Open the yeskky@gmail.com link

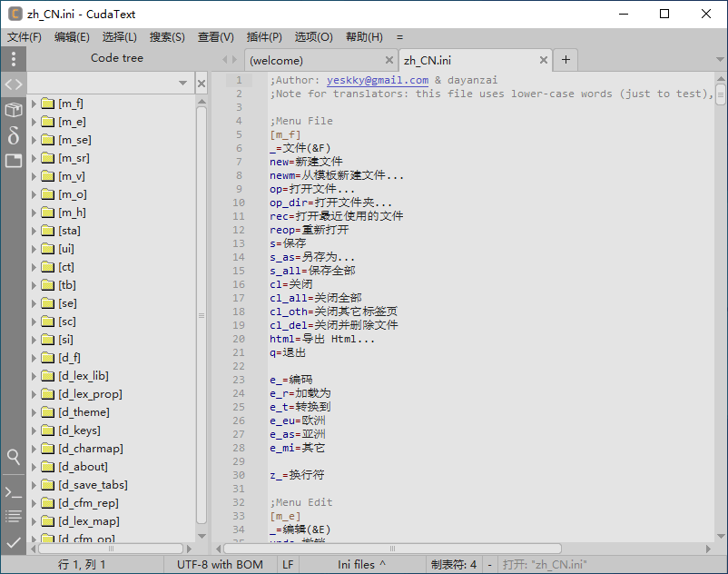378,80
